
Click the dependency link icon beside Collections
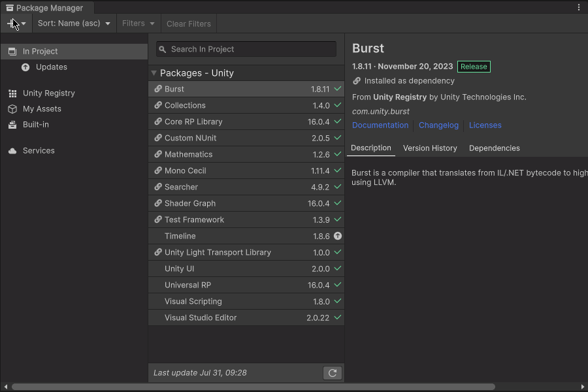[158, 105]
